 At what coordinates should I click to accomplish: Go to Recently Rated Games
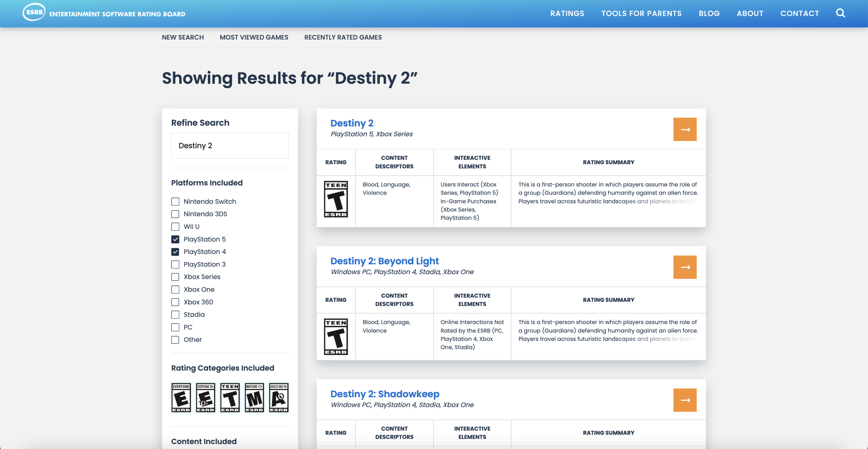[343, 37]
